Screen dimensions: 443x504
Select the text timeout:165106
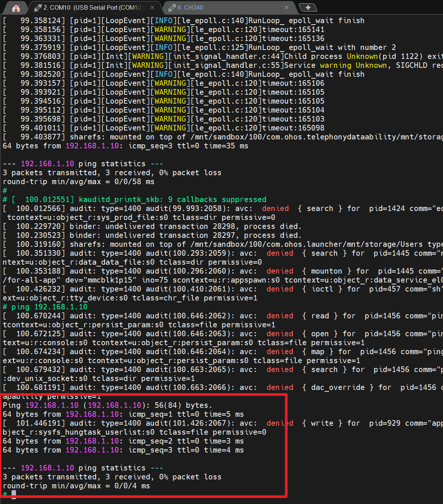pyautogui.click(x=293, y=83)
